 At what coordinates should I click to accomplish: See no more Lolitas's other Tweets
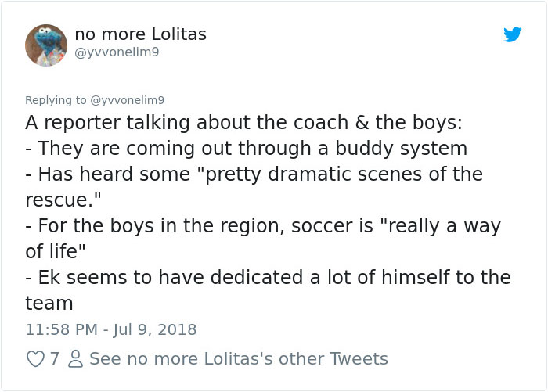tap(238, 359)
